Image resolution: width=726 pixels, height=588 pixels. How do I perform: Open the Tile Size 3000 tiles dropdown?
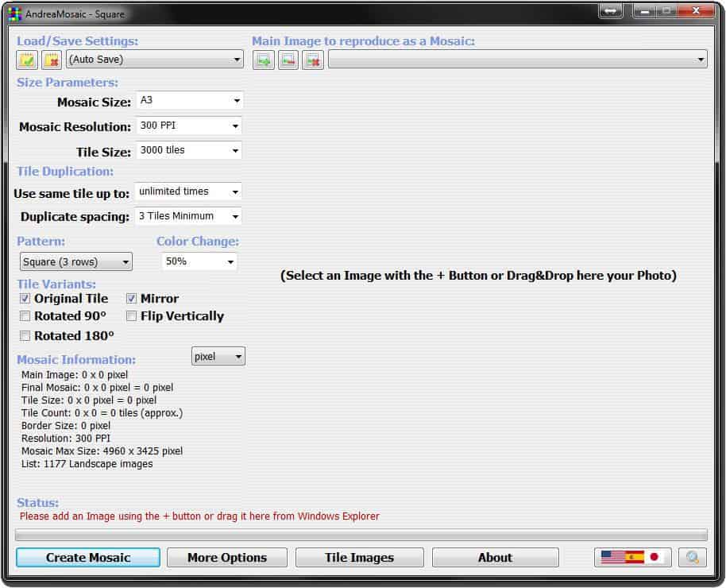[189, 151]
